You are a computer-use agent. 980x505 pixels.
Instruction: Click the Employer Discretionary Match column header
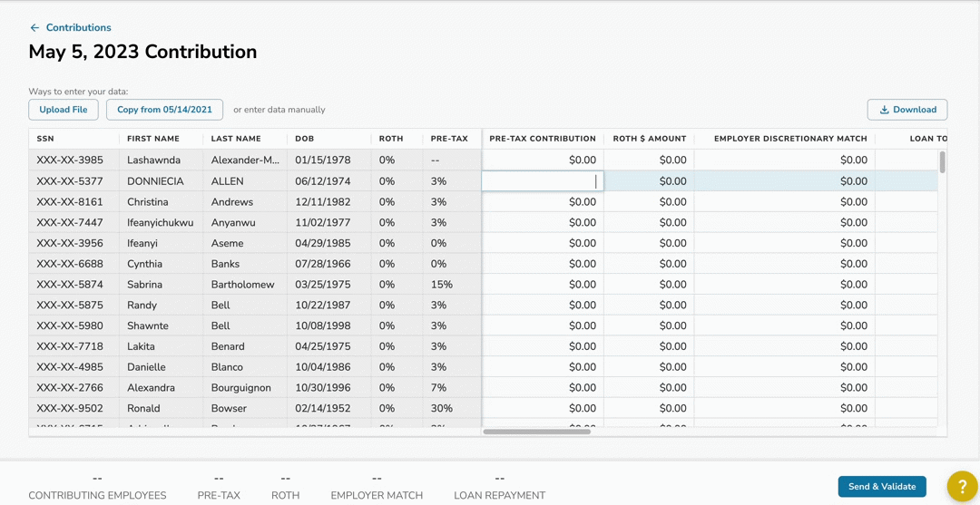tap(789, 139)
